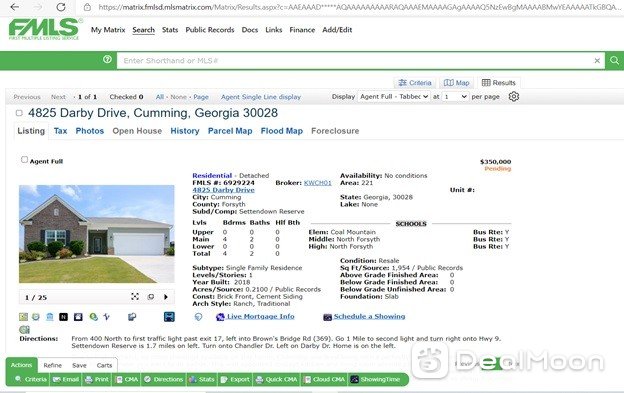
Task: Click the documents icon under the photo
Action: point(132,317)
